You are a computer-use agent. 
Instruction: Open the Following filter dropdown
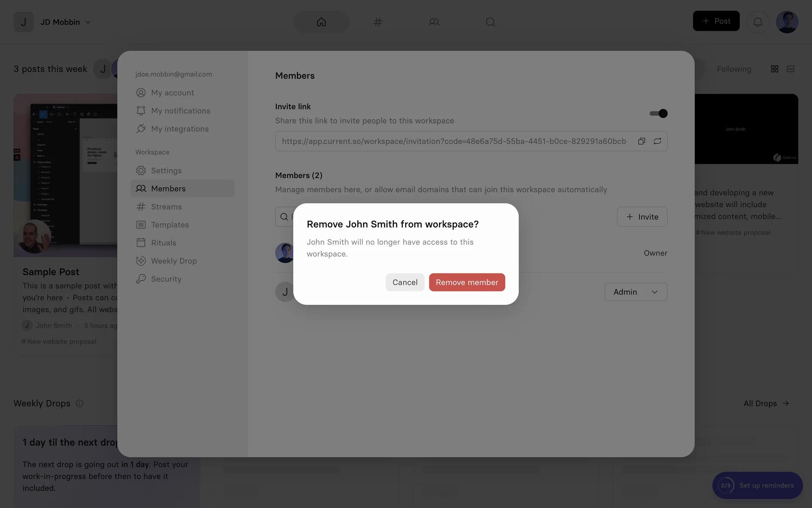[x=734, y=69]
